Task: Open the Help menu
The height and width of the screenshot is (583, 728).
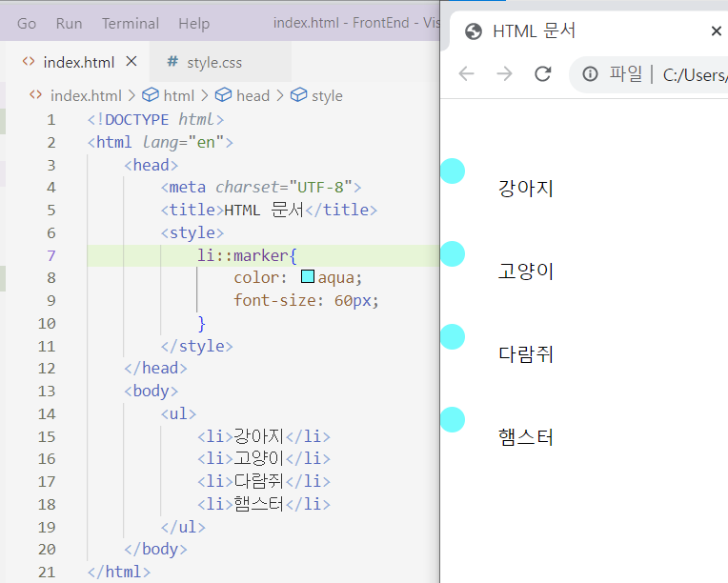Action: coord(194,23)
